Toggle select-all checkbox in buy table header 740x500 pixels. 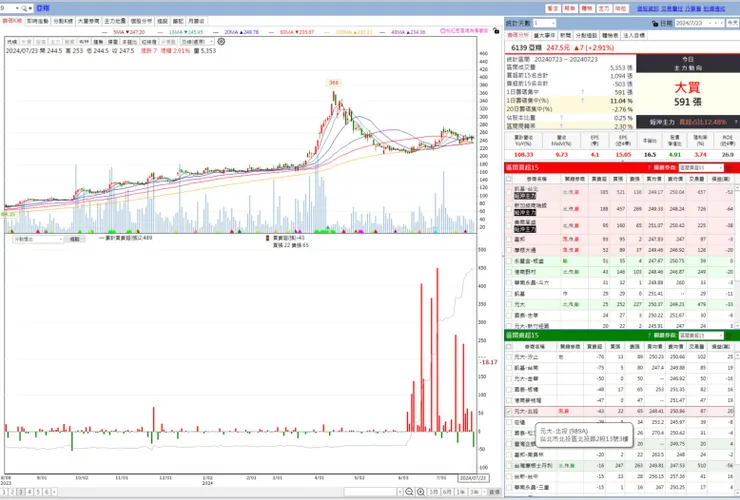pyautogui.click(x=509, y=179)
